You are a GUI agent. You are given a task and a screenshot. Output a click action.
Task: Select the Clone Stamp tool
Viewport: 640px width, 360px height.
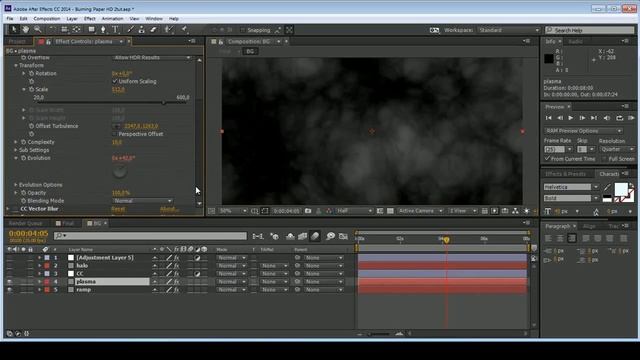pyautogui.click(x=142, y=29)
